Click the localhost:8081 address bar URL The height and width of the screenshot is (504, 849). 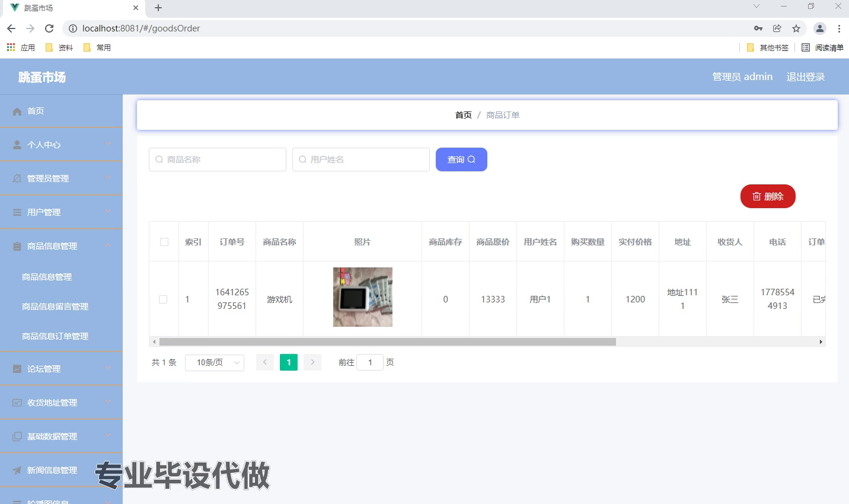coord(141,28)
